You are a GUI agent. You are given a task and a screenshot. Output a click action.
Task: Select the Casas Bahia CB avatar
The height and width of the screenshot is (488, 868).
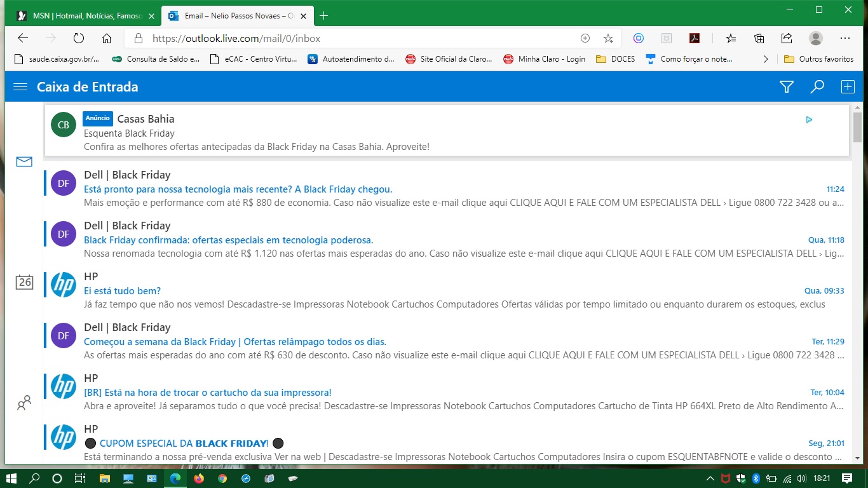point(64,125)
